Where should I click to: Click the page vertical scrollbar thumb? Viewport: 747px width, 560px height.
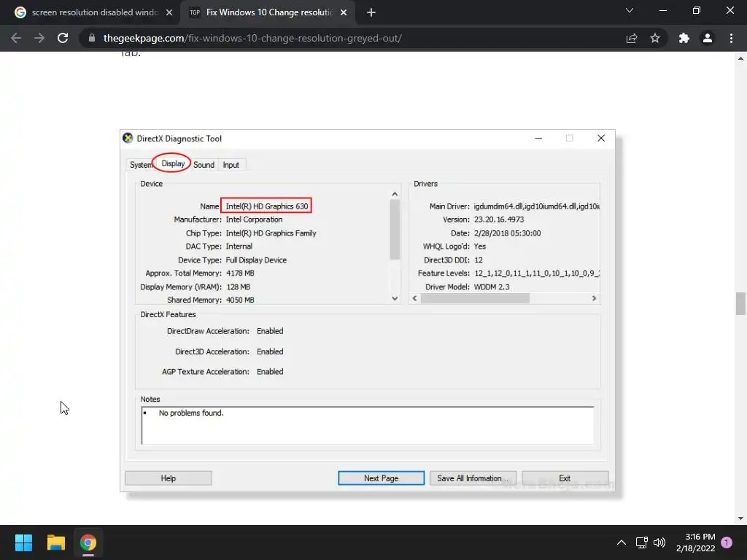[x=740, y=304]
